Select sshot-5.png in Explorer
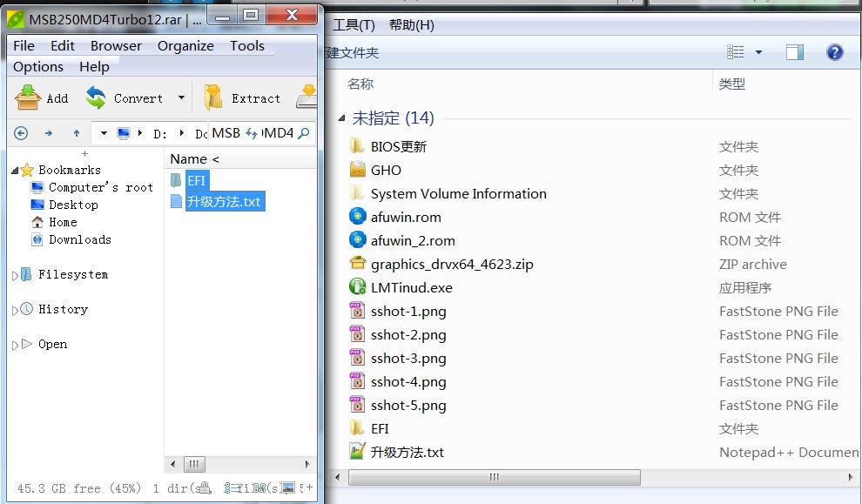 (408, 406)
